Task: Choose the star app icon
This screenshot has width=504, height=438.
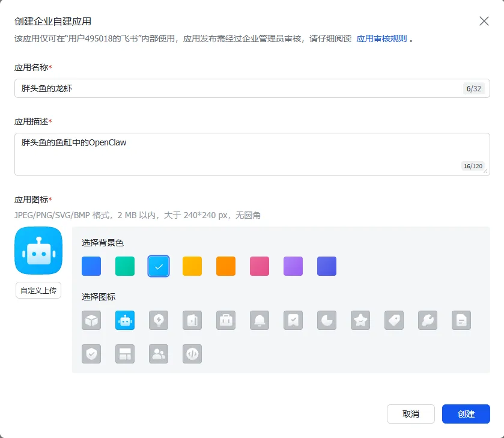Action: [360, 320]
